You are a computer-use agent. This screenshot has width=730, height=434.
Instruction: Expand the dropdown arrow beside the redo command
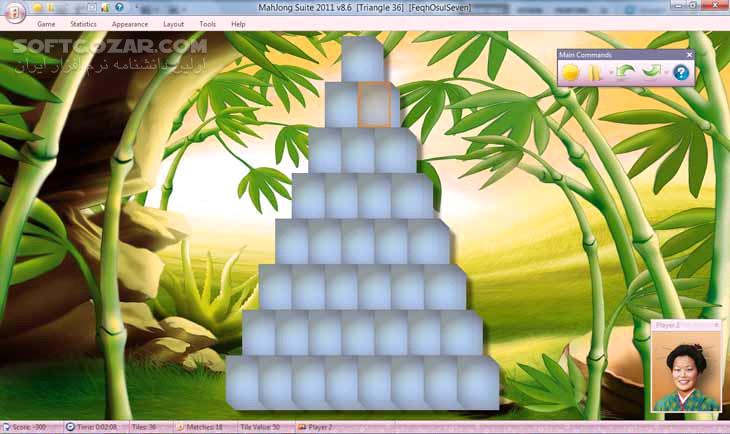pos(666,73)
